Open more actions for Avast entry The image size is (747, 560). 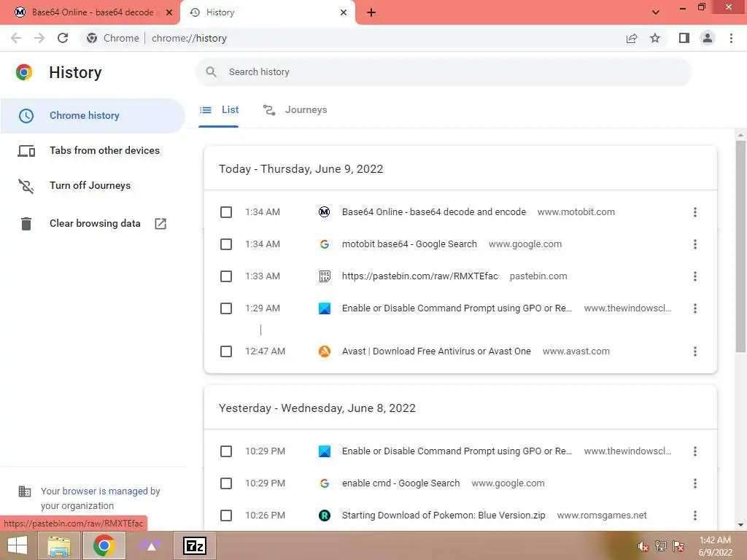click(x=695, y=351)
